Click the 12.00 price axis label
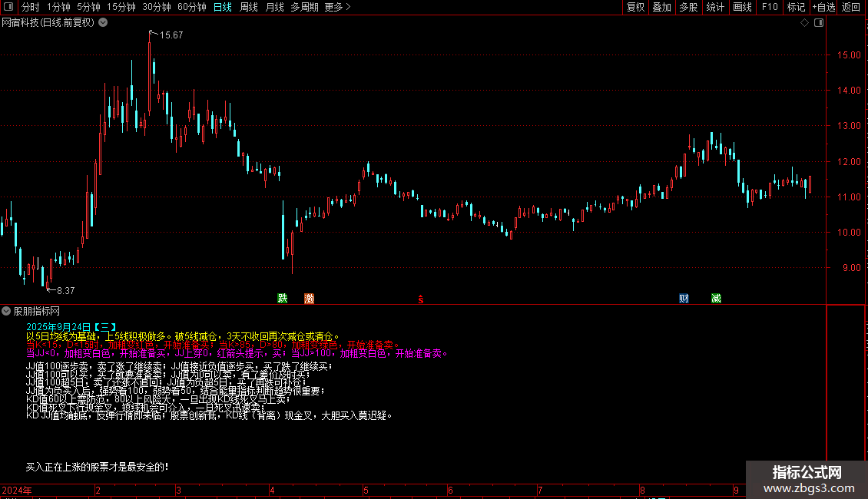This screenshot has width=868, height=499. click(849, 161)
